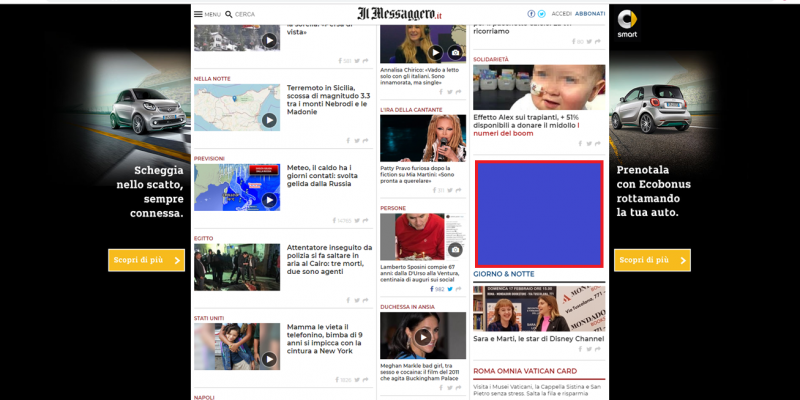Share Attentatore al Cairo article on Facebook
The image size is (800, 400).
(348, 301)
